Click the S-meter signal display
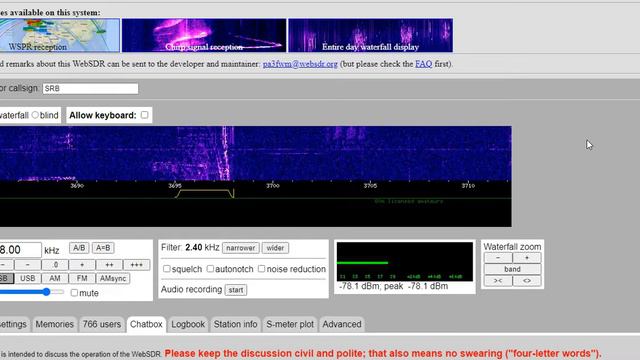The height and width of the screenshot is (360, 640). click(404, 262)
